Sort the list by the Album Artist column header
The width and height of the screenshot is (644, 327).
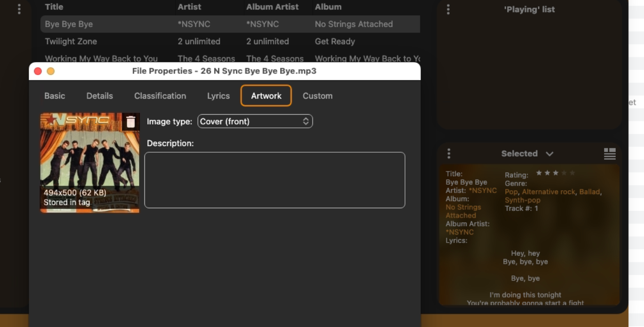click(272, 7)
